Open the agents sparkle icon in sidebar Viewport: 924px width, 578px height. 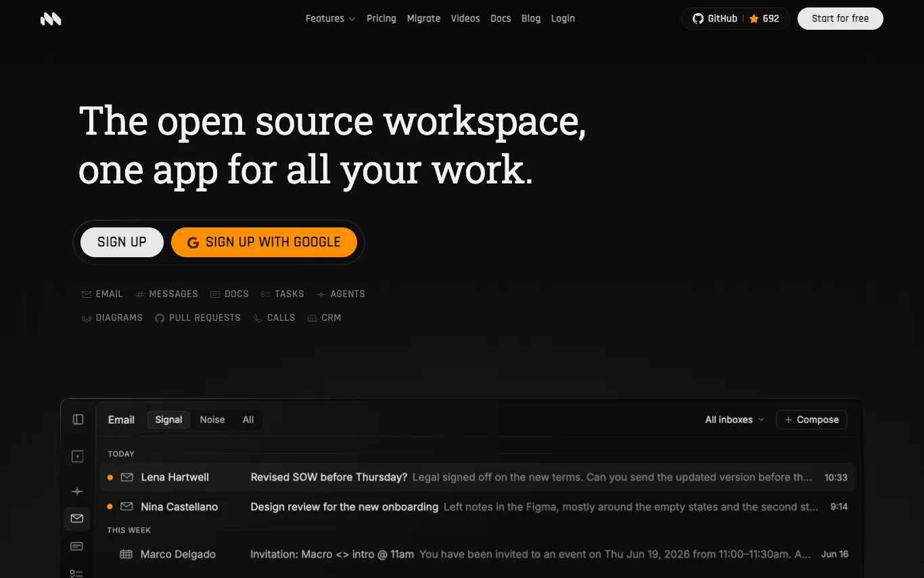[78, 491]
